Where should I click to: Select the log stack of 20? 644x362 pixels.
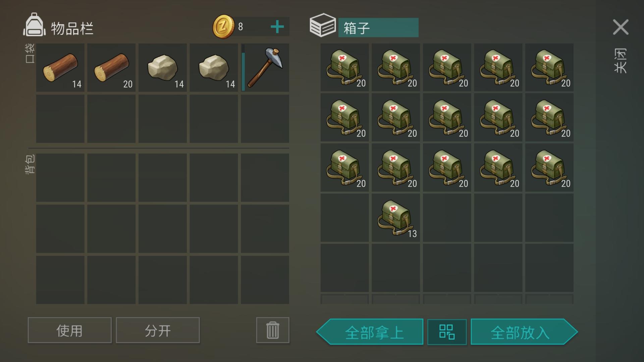[111, 67]
